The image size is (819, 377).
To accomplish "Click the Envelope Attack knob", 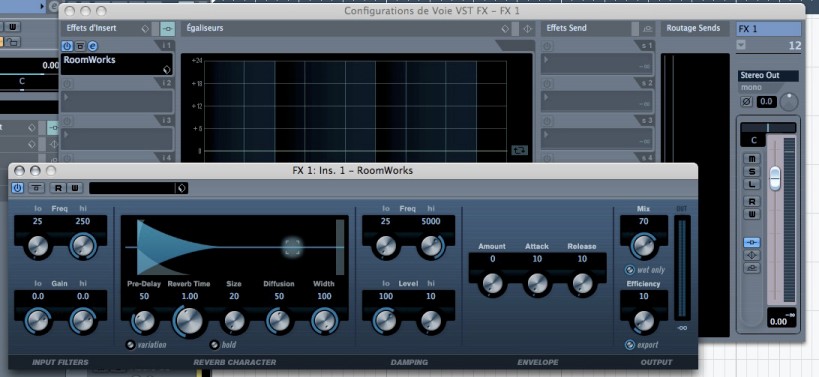I will coord(536,283).
